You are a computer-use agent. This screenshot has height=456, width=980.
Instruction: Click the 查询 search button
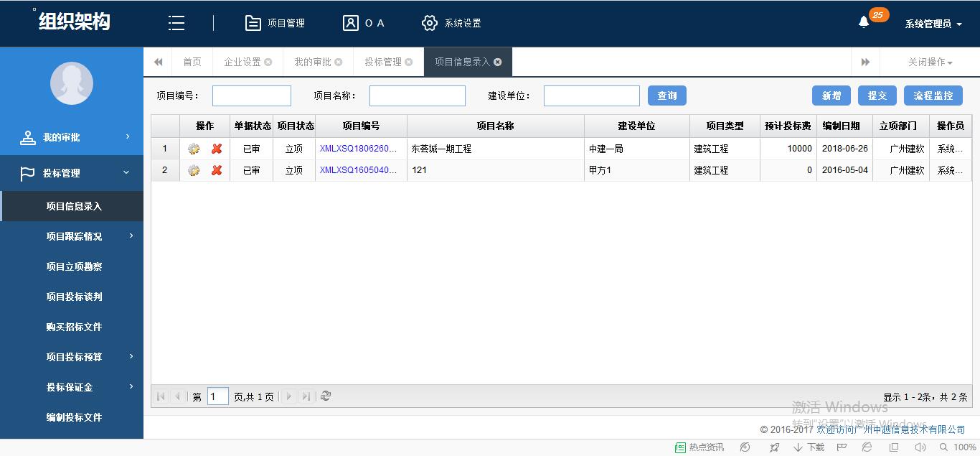[x=667, y=96]
